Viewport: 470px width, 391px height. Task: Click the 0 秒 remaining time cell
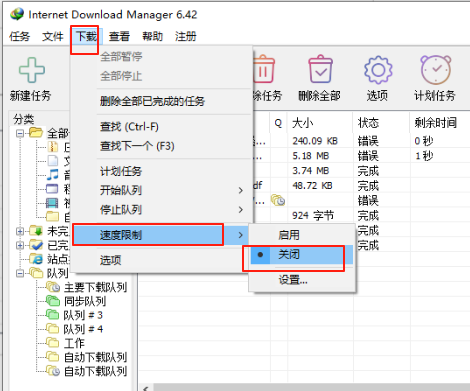(424, 141)
